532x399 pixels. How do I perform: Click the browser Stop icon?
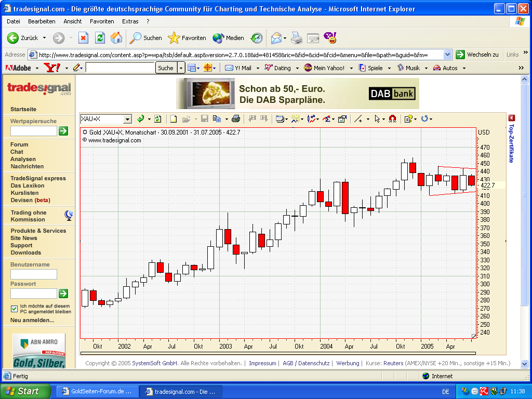click(83, 38)
